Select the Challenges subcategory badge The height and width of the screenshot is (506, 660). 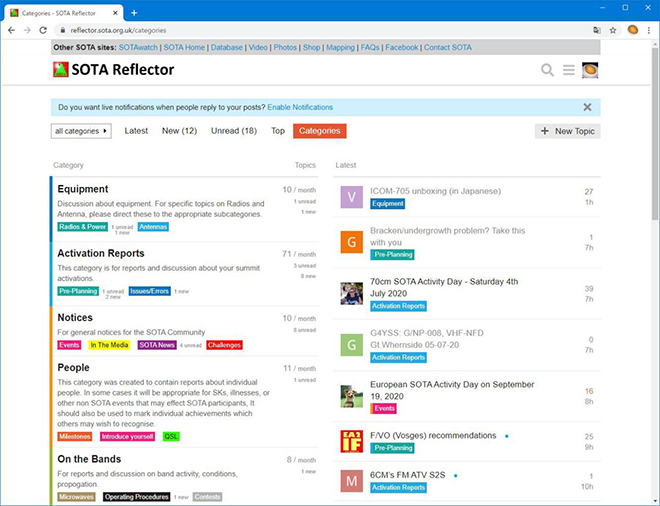pyautogui.click(x=224, y=345)
